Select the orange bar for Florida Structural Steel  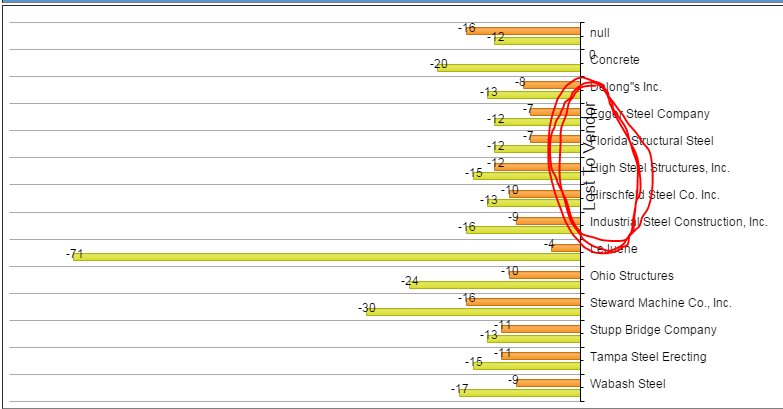coord(555,139)
